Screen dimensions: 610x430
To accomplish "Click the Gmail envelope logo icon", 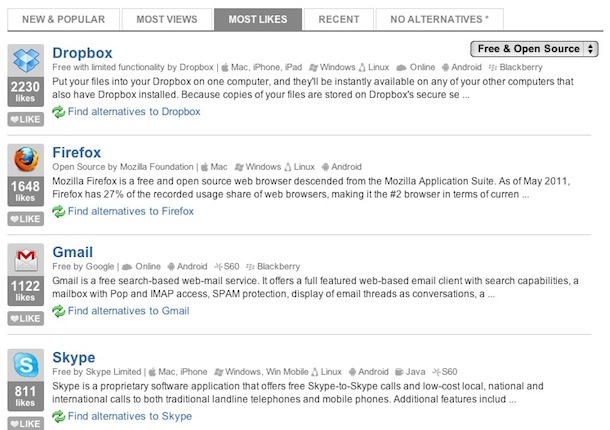I will [x=25, y=261].
